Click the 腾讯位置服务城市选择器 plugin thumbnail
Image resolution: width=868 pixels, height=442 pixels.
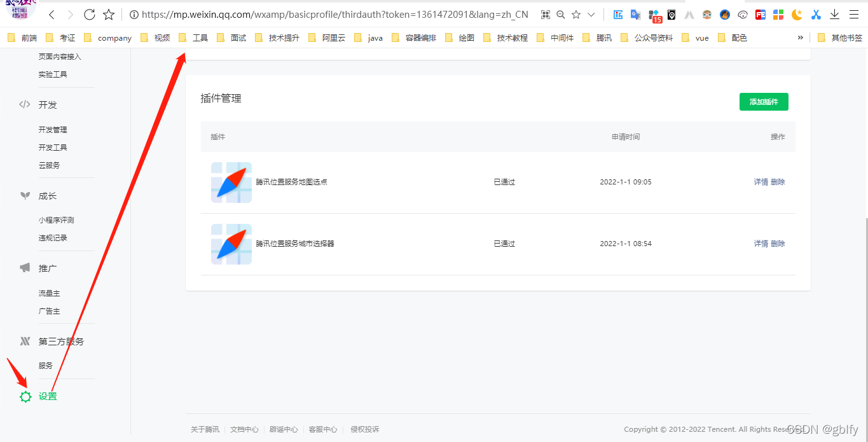point(231,244)
